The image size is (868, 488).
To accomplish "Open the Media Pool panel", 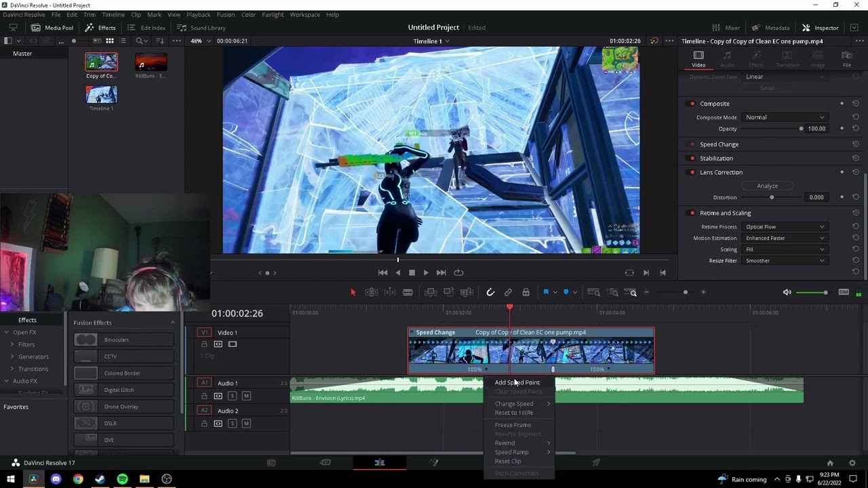I will tap(52, 28).
